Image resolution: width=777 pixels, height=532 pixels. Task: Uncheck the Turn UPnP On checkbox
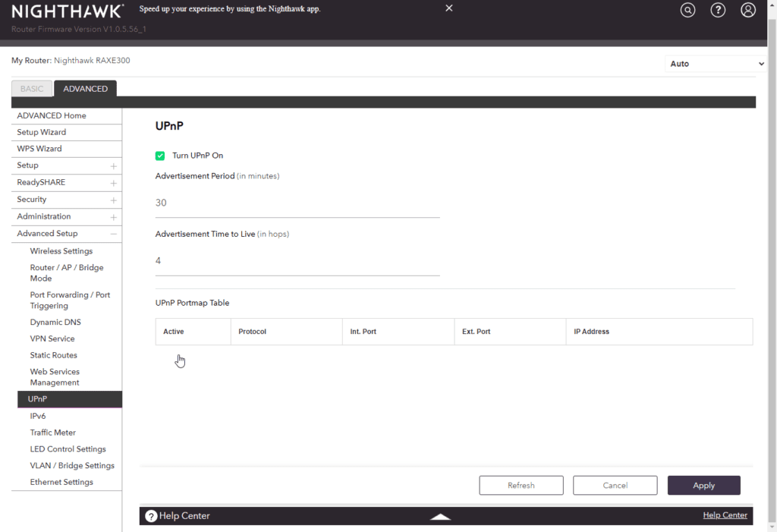click(160, 156)
